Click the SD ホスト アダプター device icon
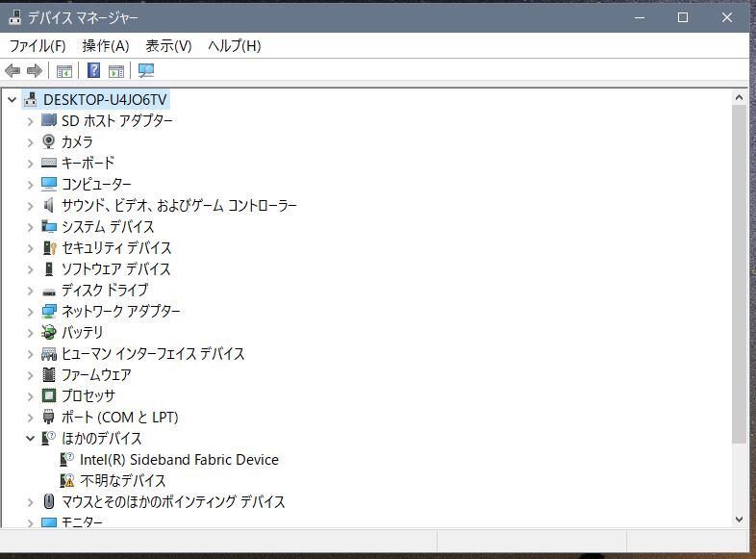This screenshot has width=756, height=559. click(x=49, y=119)
